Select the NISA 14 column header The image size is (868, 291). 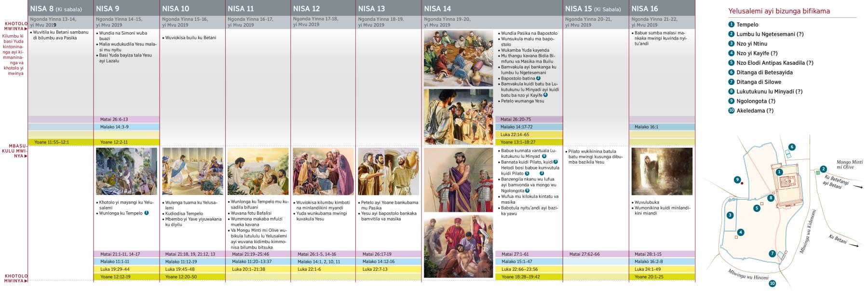pyautogui.click(x=491, y=8)
